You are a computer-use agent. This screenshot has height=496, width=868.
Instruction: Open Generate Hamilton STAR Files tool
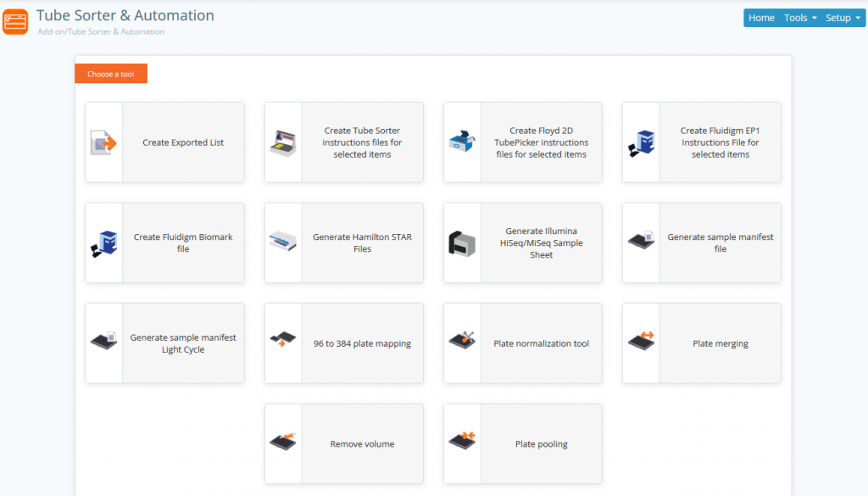344,243
